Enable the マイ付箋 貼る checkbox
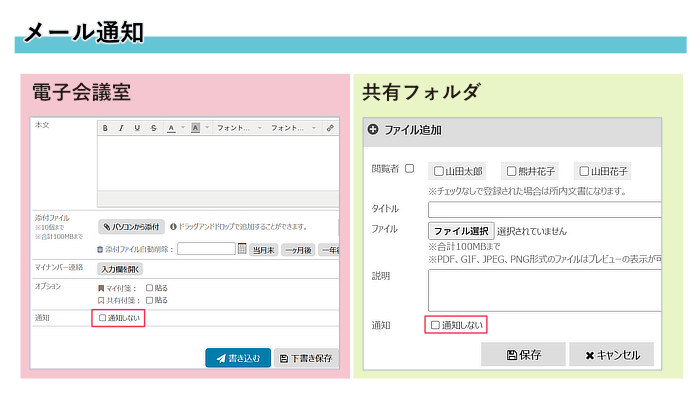This screenshot has height=400, width=700. (150, 288)
